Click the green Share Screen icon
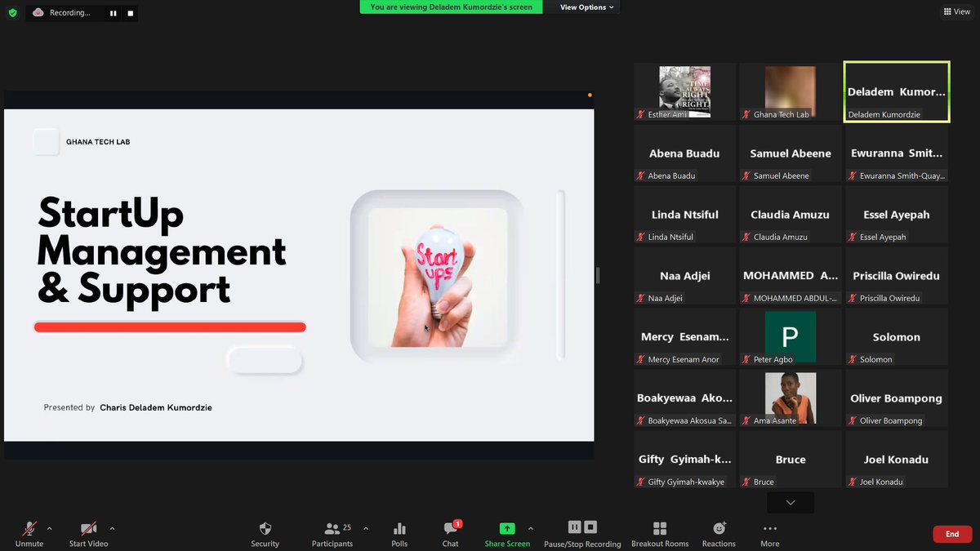This screenshot has height=551, width=980. point(507,528)
